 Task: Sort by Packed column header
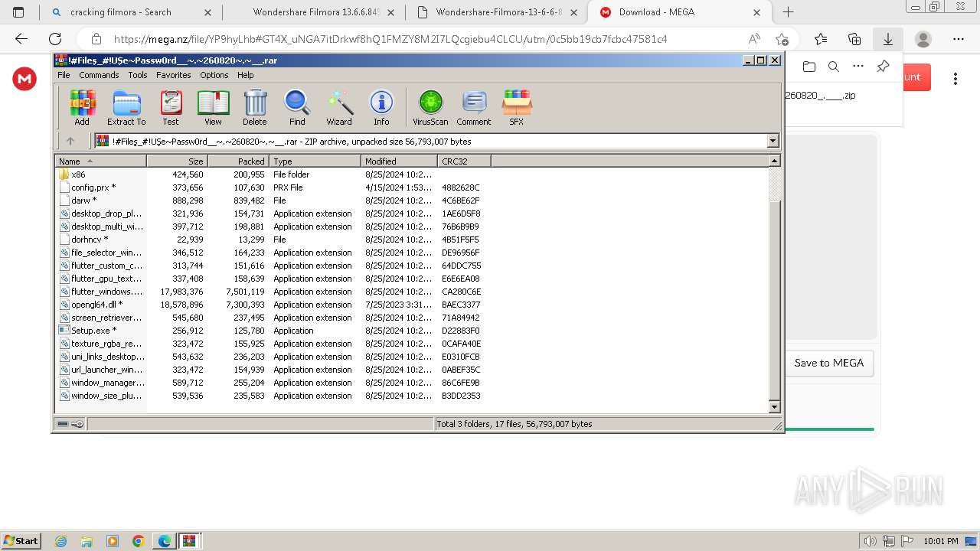click(x=238, y=161)
